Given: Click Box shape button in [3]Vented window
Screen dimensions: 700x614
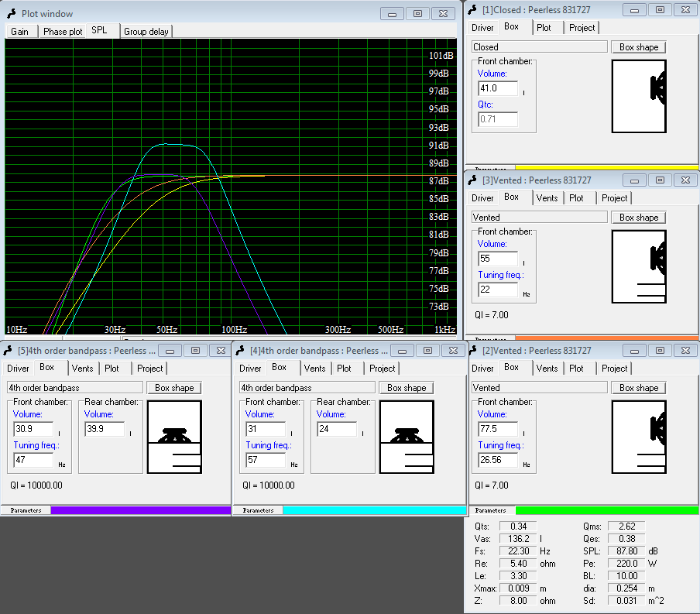Looking at the screenshot, I should [x=639, y=218].
